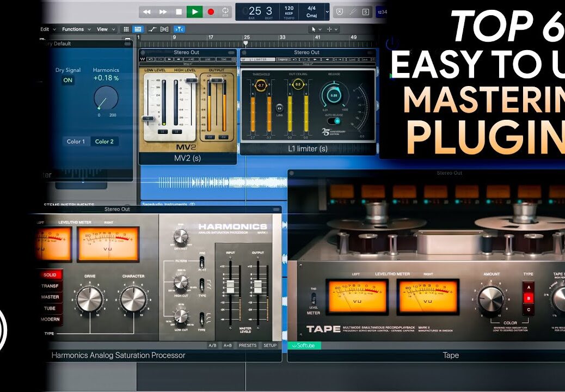This screenshot has height=392, width=565.
Task: Click the highlighted track list view icon
Action: (x=138, y=29)
